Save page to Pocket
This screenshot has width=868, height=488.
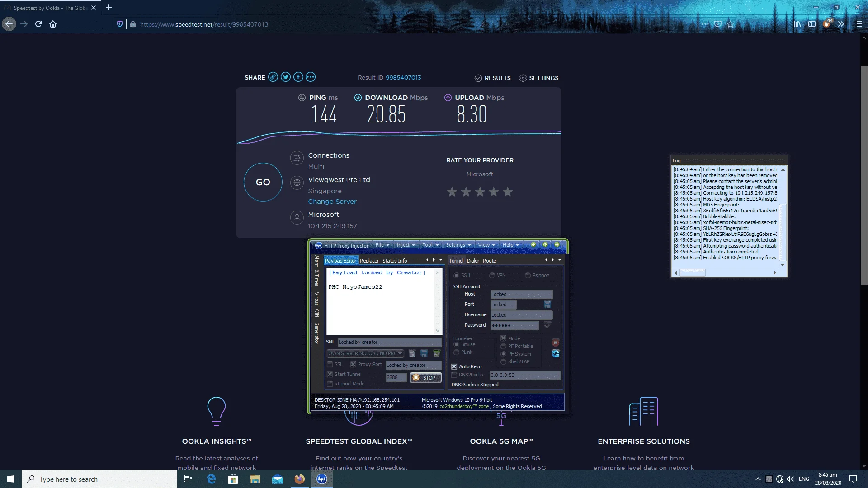[718, 24]
